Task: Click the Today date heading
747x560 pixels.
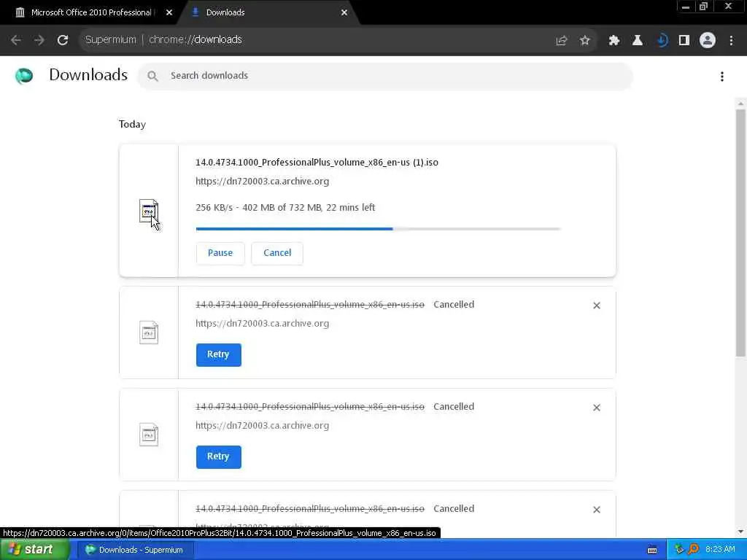Action: pos(133,124)
